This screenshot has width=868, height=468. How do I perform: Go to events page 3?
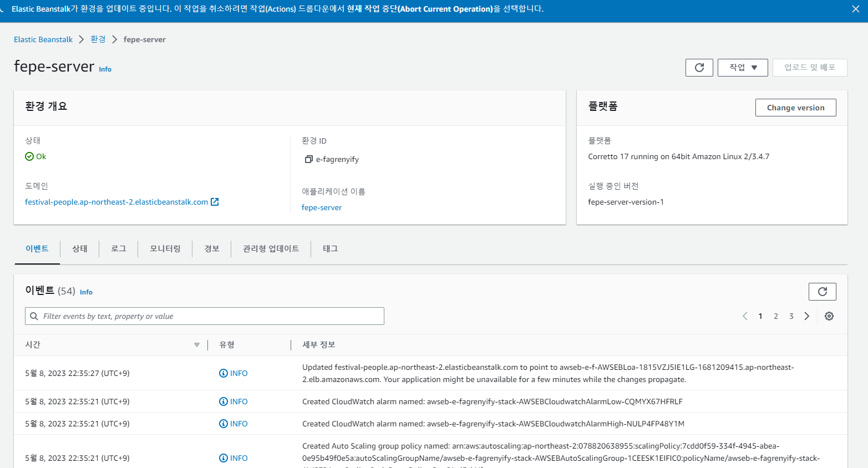point(791,316)
